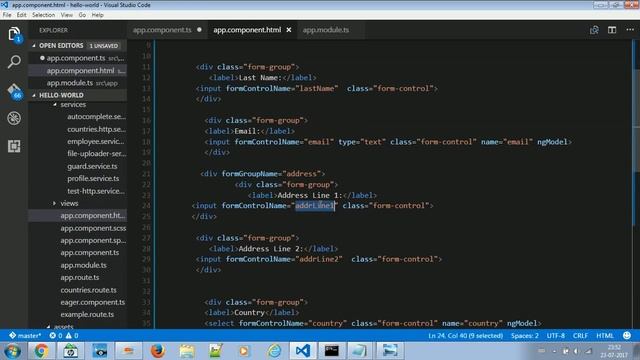Open app.component.ts in explorer tree

[x=90, y=253]
